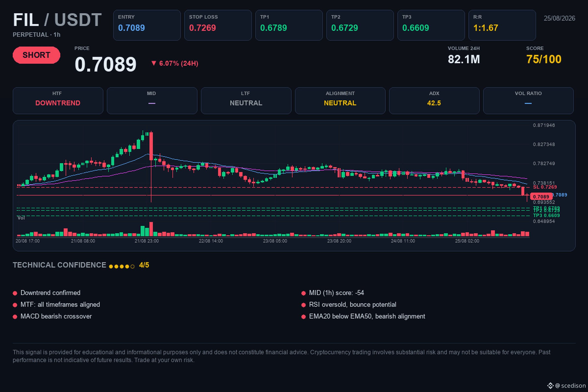This screenshot has width=588, height=392.
Task: Select the 6.07% (24H) change text
Action: pyautogui.click(x=179, y=63)
